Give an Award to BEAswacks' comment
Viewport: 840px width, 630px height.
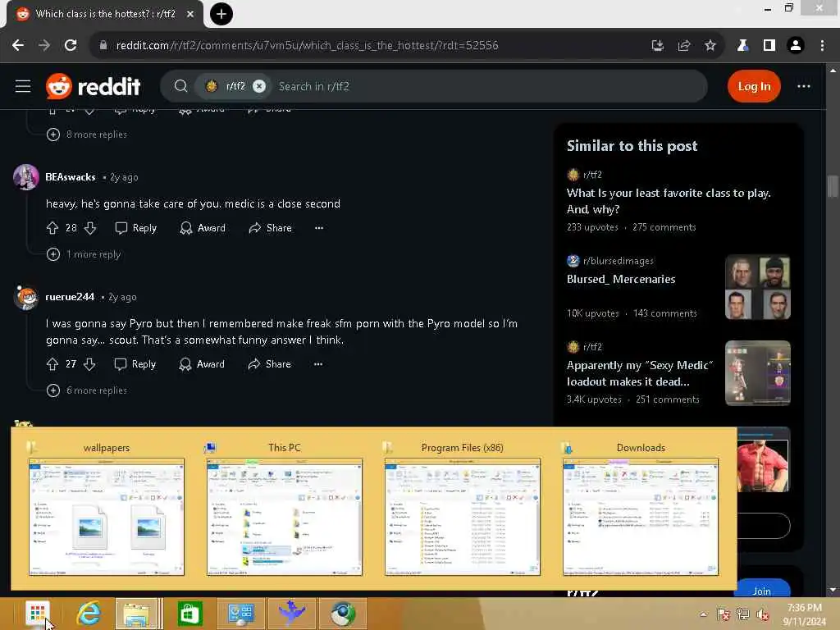pos(203,228)
